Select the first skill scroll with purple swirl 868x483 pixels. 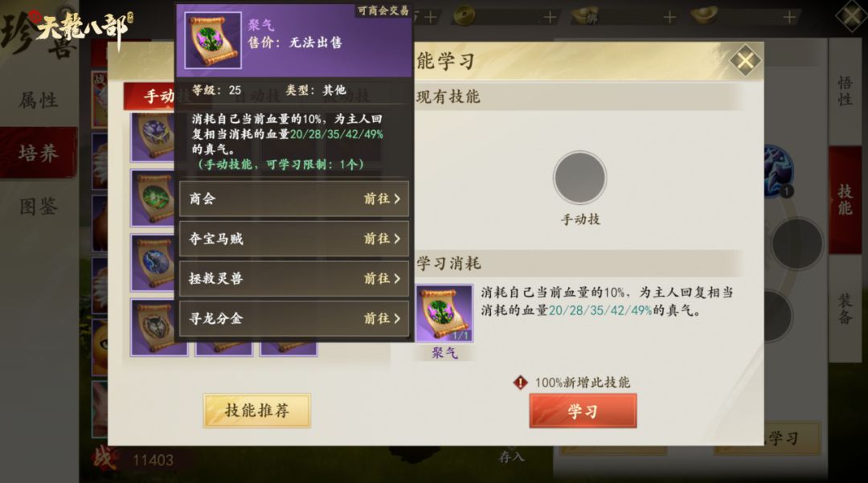pos(152,137)
